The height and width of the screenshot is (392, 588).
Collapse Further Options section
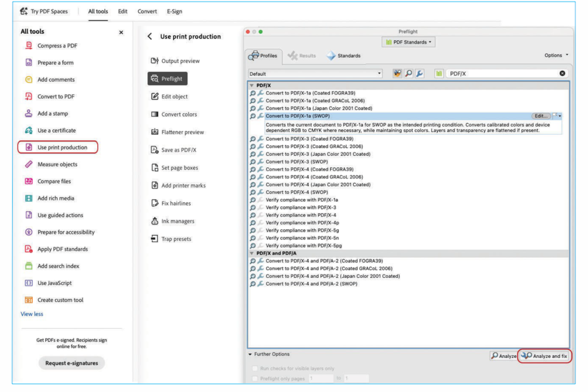(250, 354)
